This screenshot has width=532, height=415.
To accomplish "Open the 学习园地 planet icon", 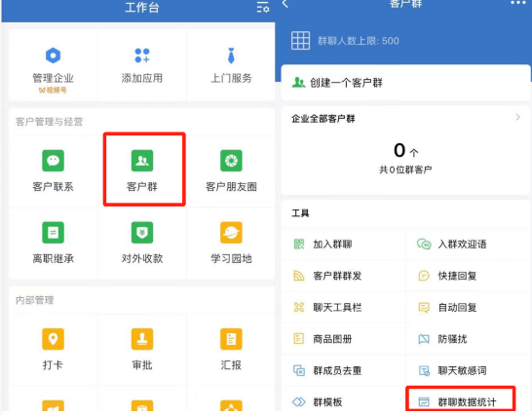I will 231,233.
